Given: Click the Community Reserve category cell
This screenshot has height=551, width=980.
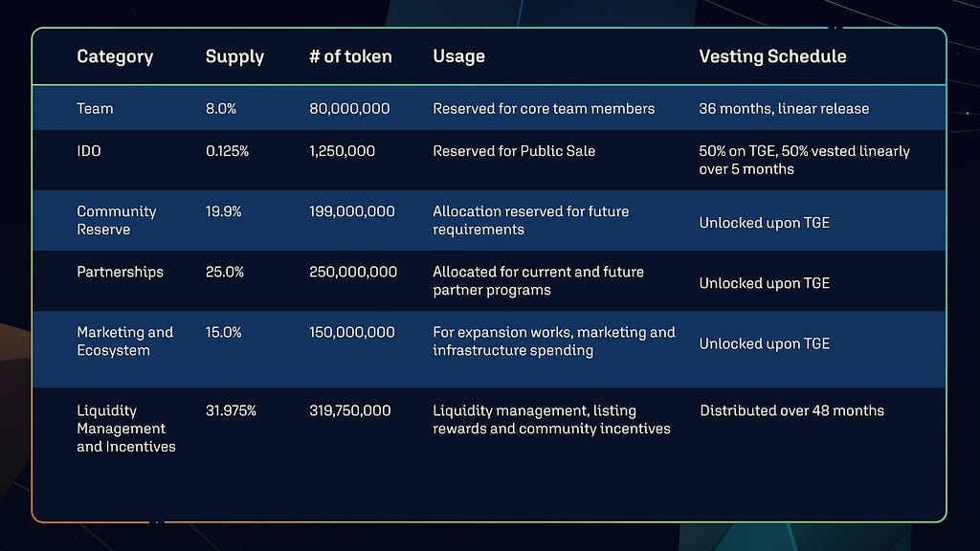Looking at the screenshot, I should tap(116, 221).
